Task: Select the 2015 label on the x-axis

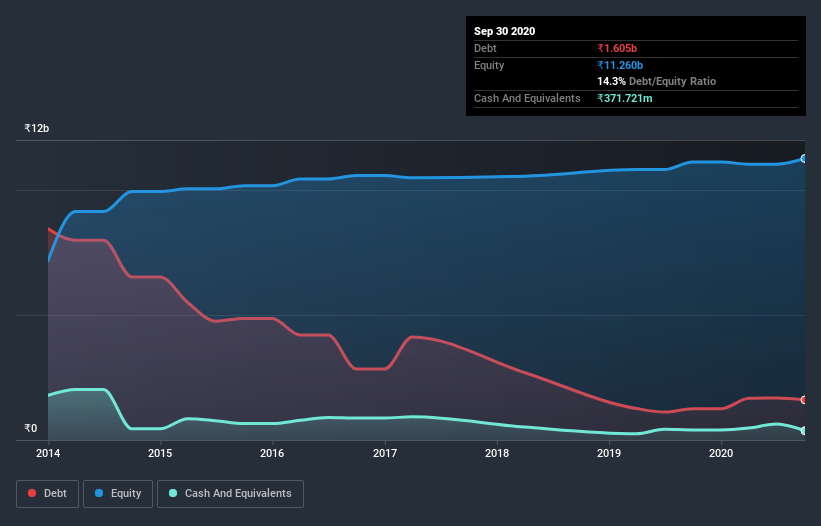Action: point(160,453)
